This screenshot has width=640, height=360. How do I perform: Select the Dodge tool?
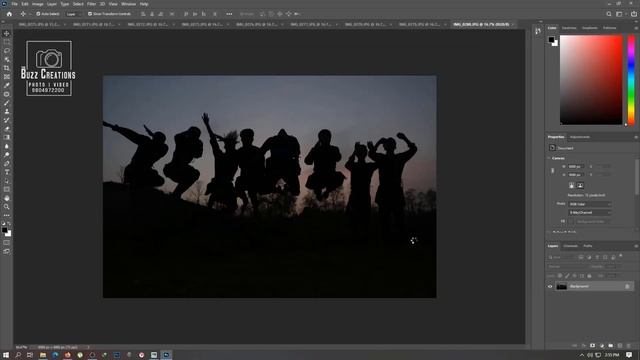[x=7, y=155]
